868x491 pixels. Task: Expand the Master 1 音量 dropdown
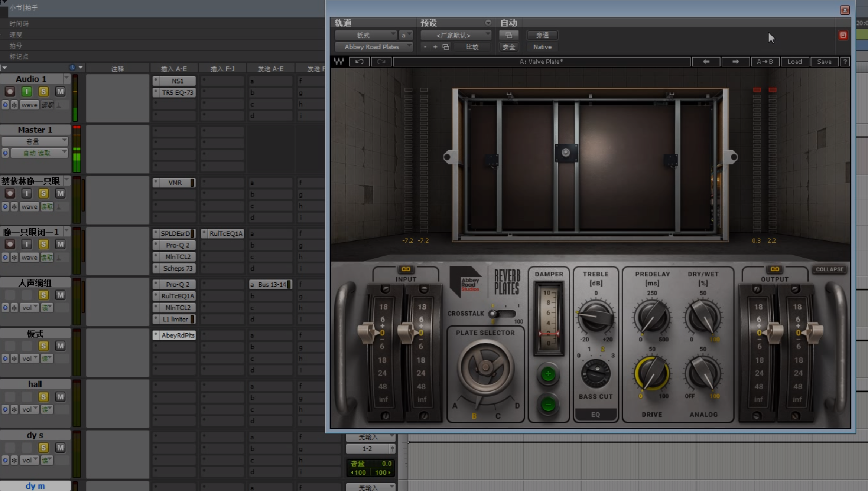pyautogui.click(x=35, y=141)
